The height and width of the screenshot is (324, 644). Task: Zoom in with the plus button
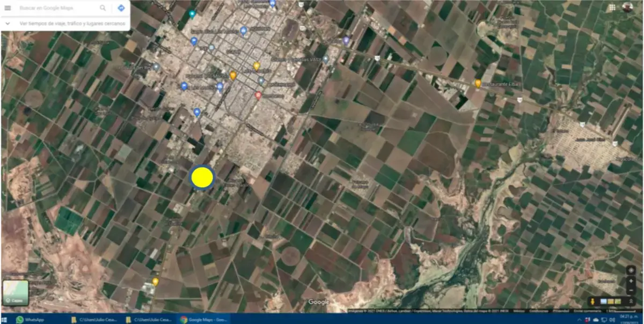[x=631, y=281]
